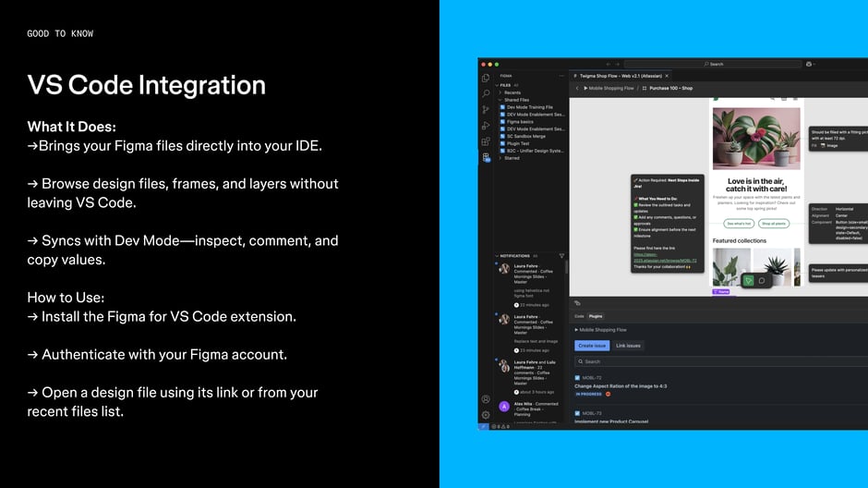
Task: Select the green inspect cursor tool on canvas
Action: click(x=749, y=281)
